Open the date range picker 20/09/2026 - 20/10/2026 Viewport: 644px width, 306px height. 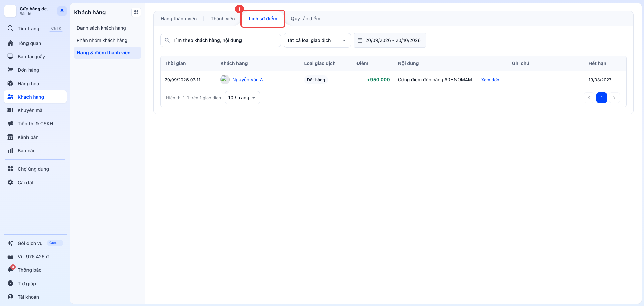[389, 40]
